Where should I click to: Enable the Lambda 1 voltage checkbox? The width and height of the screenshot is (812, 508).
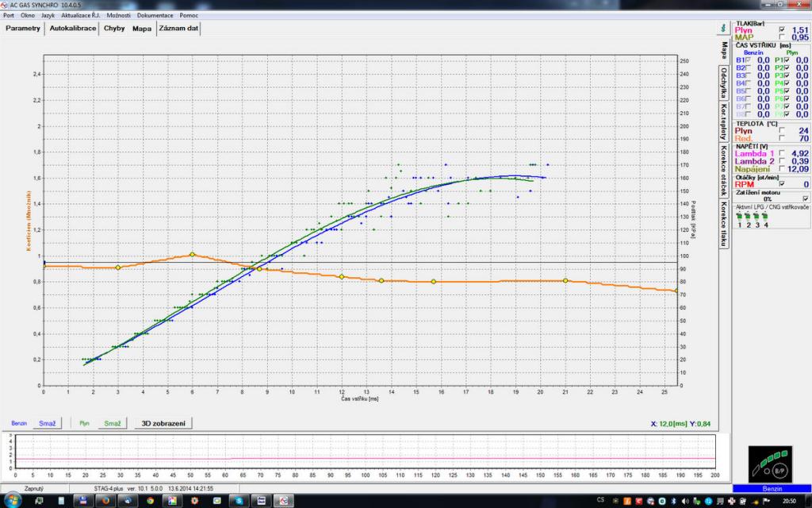click(783, 153)
